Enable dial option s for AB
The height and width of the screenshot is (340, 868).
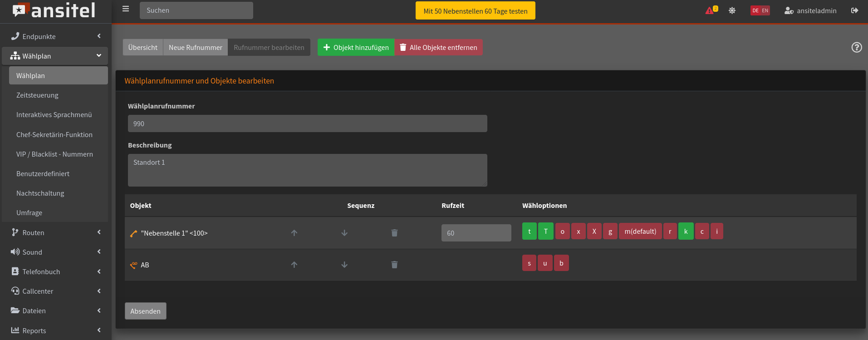pos(529,263)
